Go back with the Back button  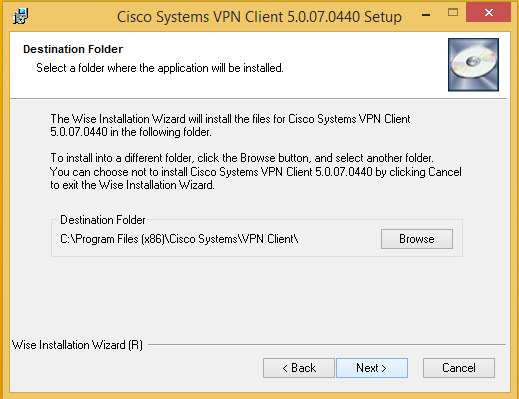pyautogui.click(x=299, y=368)
